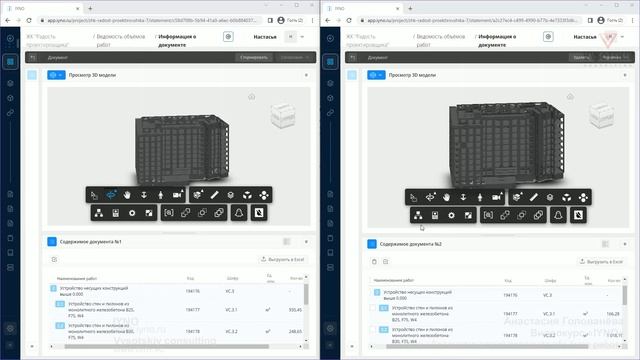Click horizontal scrollbar of left window table
Image resolution: width=640 pixels, height=360 pixels.
pos(167,347)
